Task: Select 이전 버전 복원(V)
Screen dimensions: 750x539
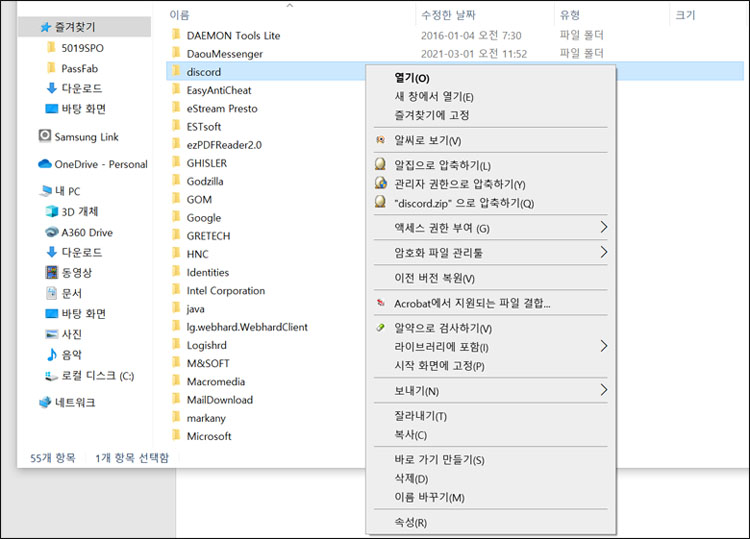Action: 434,278
